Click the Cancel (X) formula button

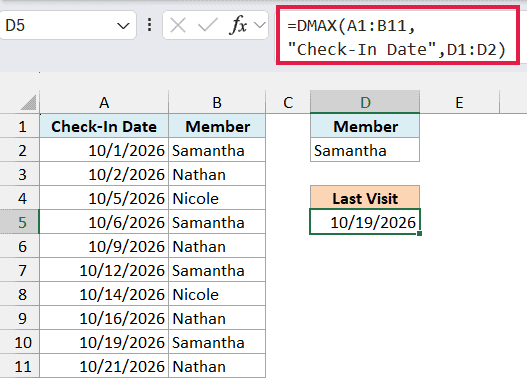(178, 26)
